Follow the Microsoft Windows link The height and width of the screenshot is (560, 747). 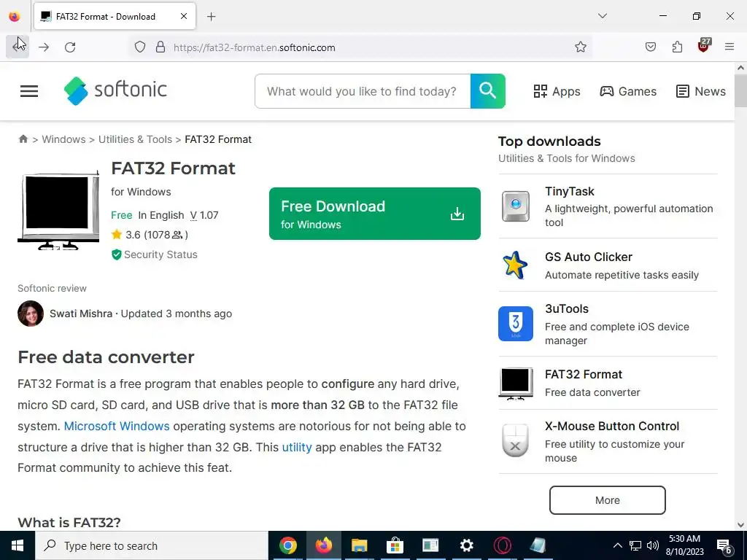click(x=117, y=426)
